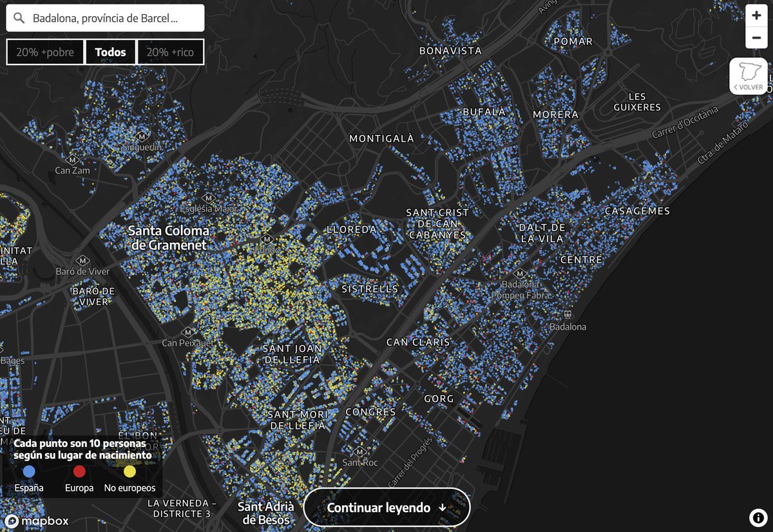Click the LES GUIXERES label
The image size is (773, 532).
[637, 102]
